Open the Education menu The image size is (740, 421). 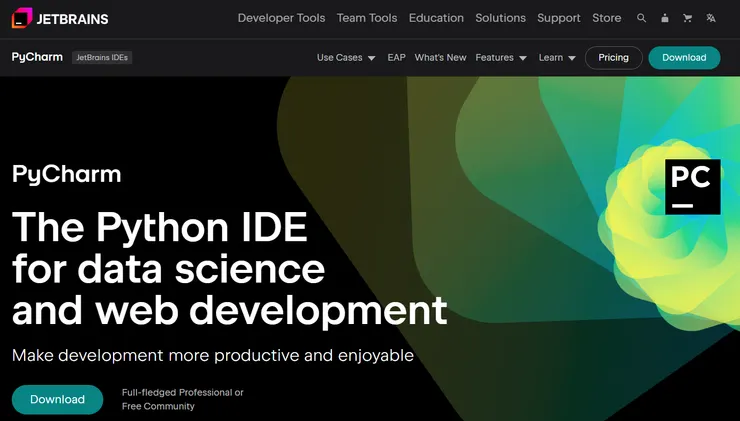pyautogui.click(x=436, y=18)
